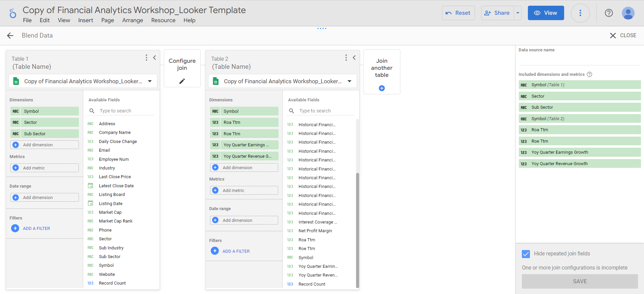This screenshot has width=644, height=294.
Task: Click the Reset button
Action: pyautogui.click(x=458, y=13)
